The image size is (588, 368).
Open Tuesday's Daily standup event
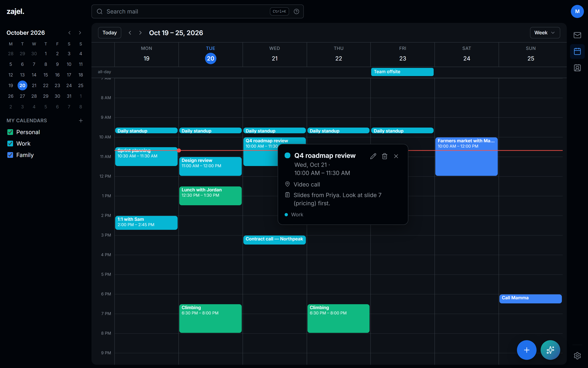[x=210, y=131]
